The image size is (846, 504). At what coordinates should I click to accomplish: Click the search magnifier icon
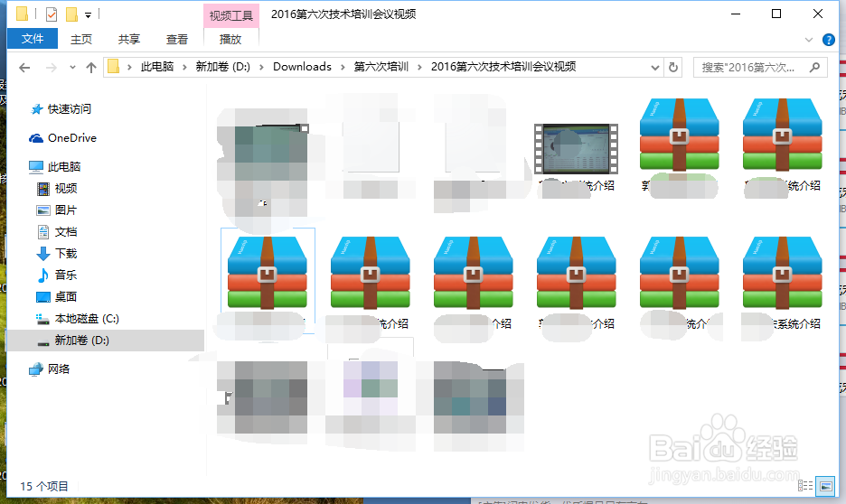814,68
